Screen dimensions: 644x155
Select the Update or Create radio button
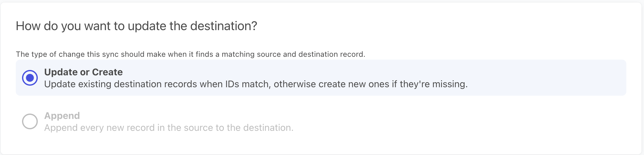pyautogui.click(x=30, y=78)
